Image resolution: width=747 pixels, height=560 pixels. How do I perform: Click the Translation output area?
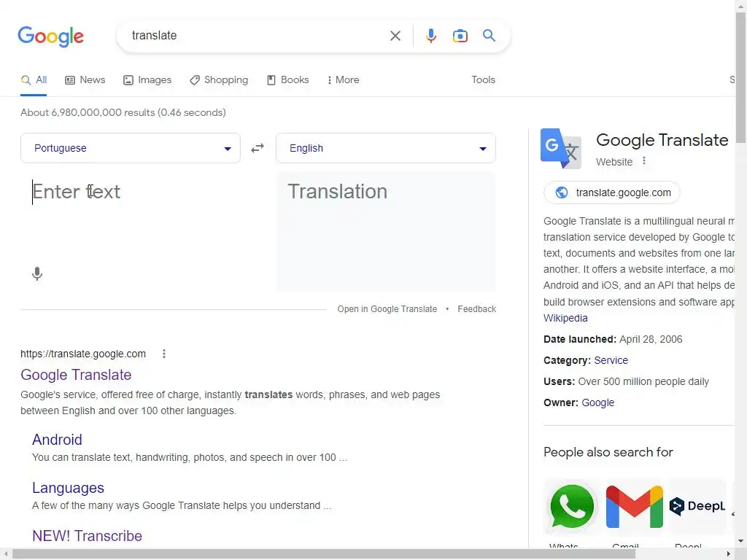click(x=387, y=231)
